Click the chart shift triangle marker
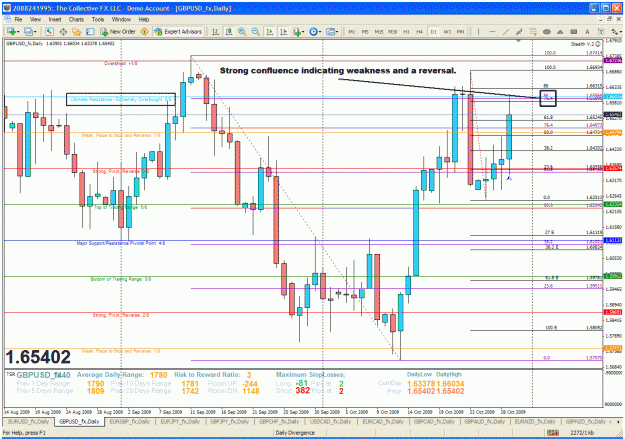625x439 pixels. (518, 40)
